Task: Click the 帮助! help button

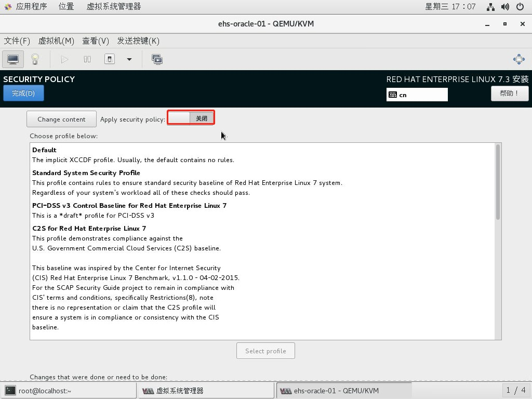Action: tap(510, 94)
